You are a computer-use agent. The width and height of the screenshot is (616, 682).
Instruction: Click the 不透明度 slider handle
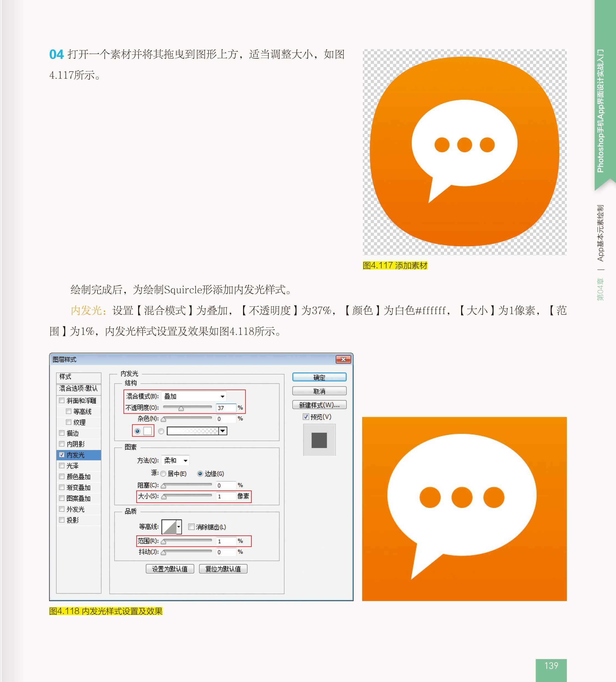(x=181, y=409)
